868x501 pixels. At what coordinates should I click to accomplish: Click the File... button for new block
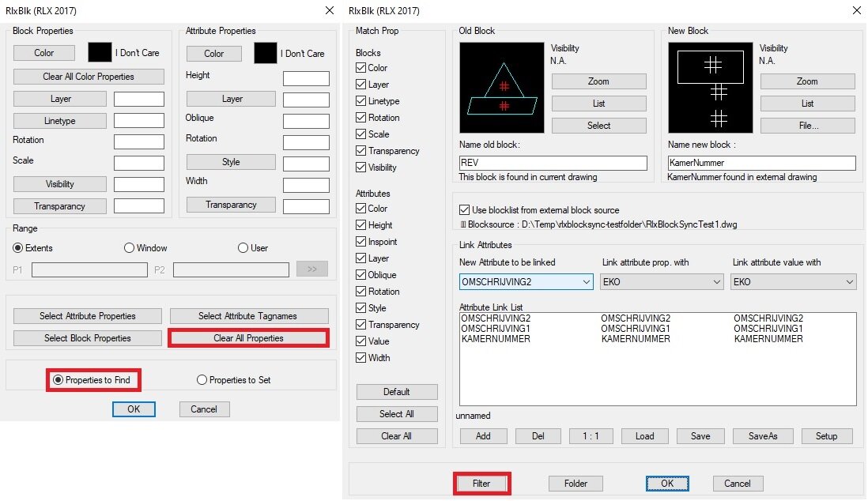coord(808,126)
